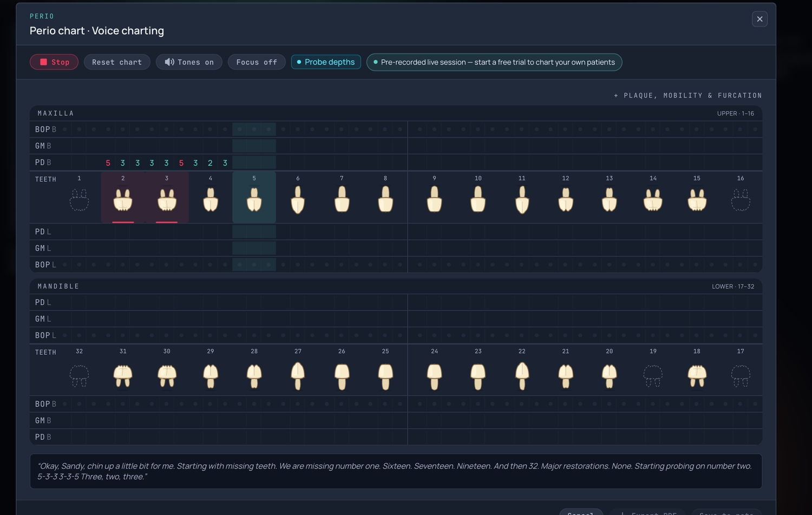Viewport: 812px width, 515px height.
Task: Toggle Focus off mode
Action: (x=257, y=62)
